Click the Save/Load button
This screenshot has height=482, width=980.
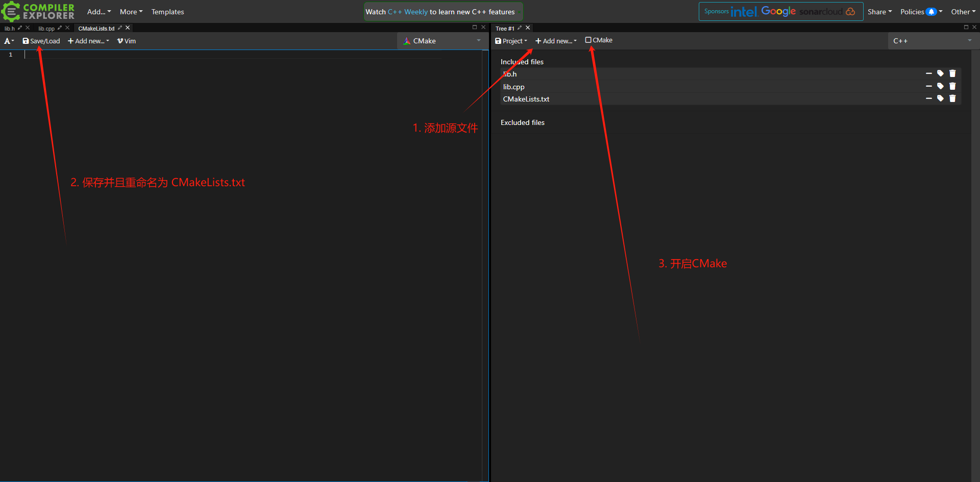(x=41, y=41)
